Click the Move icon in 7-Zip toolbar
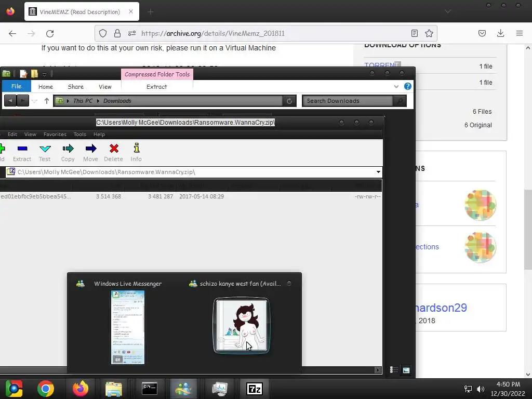Image resolution: width=532 pixels, height=399 pixels. (90, 149)
